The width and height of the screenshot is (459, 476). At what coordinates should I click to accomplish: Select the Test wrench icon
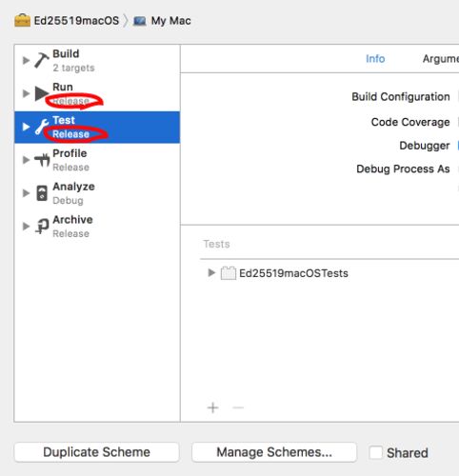point(42,127)
